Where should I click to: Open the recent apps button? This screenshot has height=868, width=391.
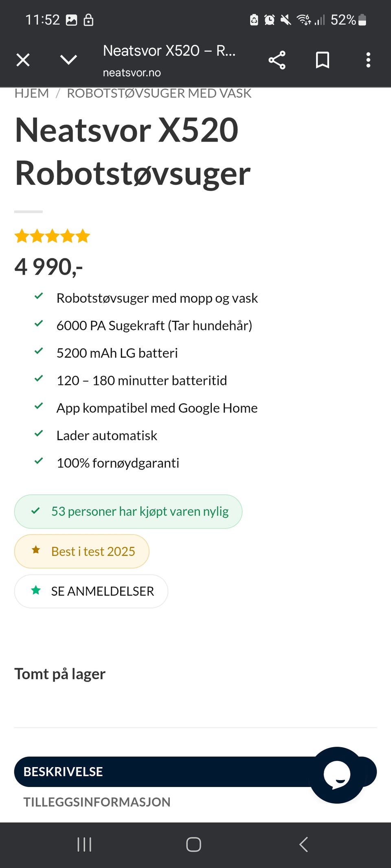(84, 845)
